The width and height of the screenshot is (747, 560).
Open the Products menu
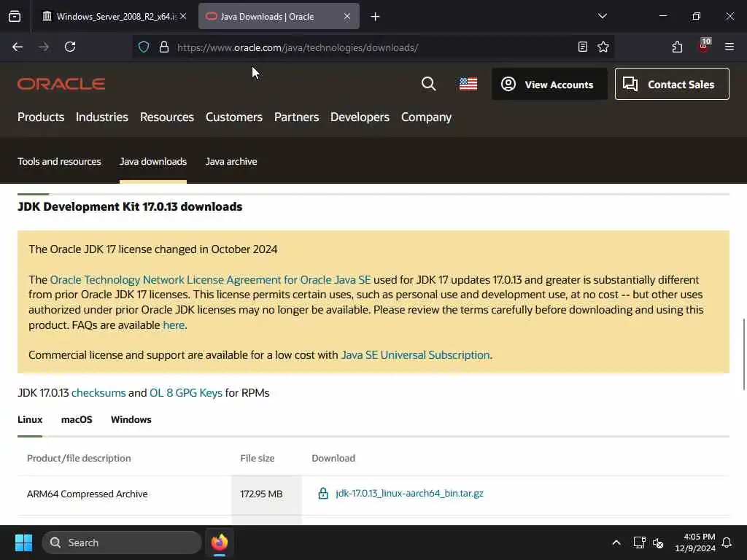tap(41, 117)
